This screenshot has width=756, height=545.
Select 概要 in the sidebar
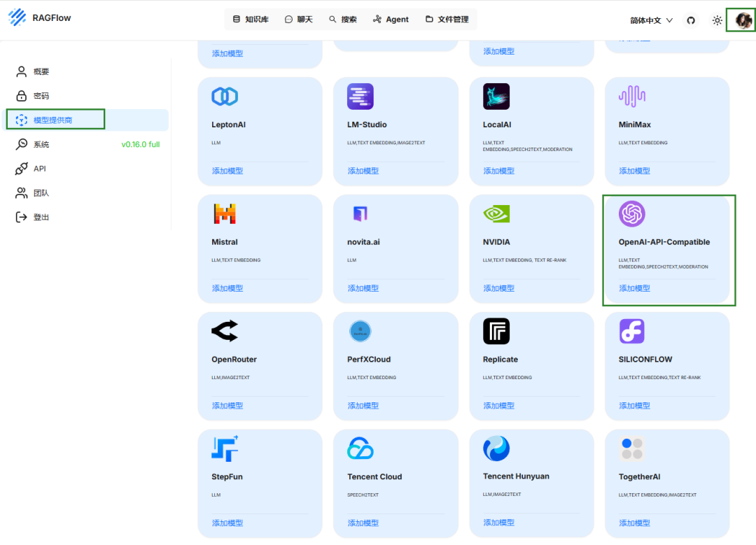(x=87, y=72)
